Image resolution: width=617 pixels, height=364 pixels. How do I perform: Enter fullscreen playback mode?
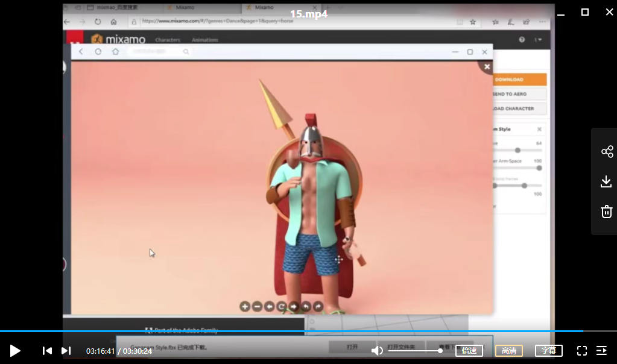(x=582, y=351)
